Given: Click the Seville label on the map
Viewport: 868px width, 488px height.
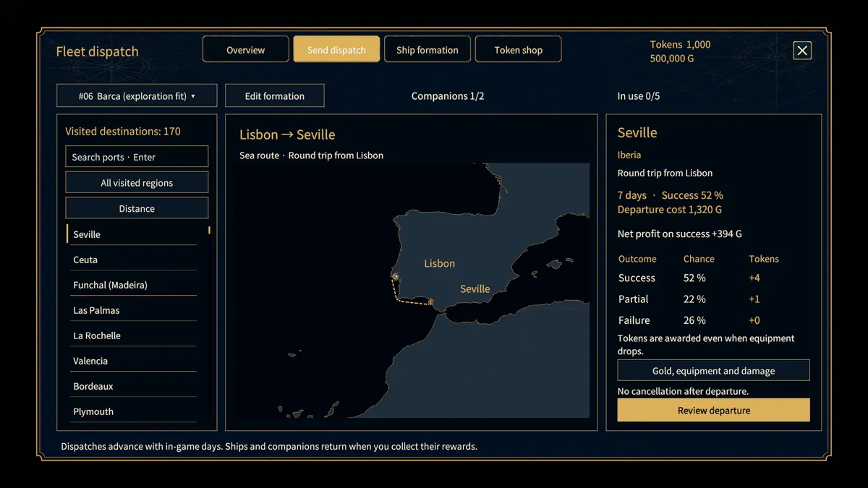Looking at the screenshot, I should tap(475, 288).
